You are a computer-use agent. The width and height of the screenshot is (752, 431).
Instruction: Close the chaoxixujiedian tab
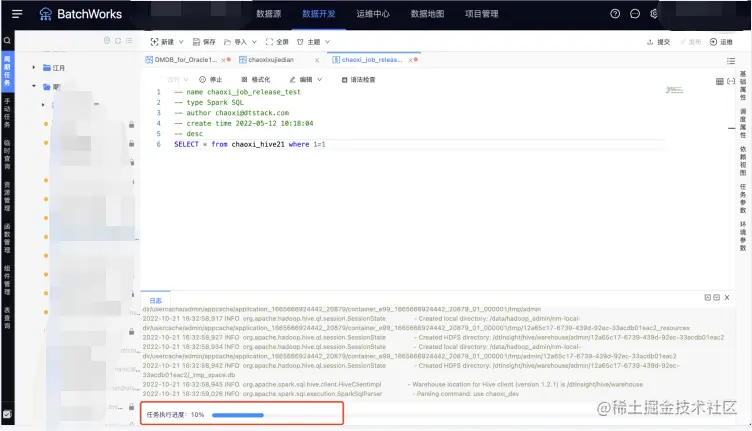(317, 60)
